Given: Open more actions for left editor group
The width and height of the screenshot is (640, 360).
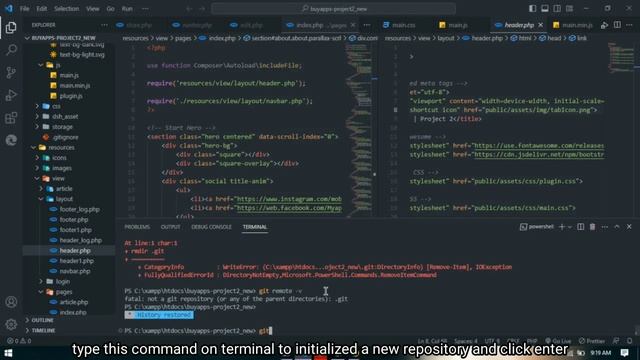Looking at the screenshot, I should click(367, 25).
